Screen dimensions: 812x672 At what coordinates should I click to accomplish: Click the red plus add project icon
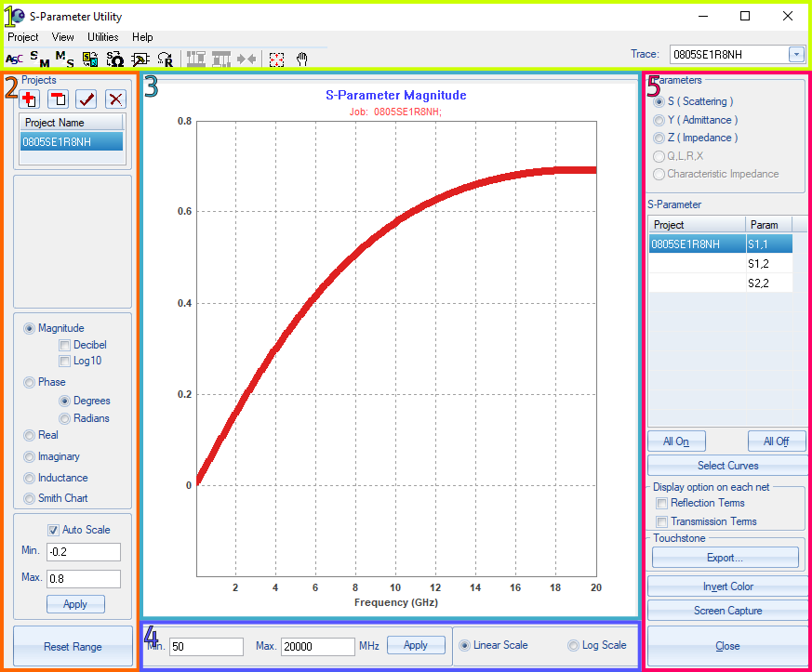click(x=29, y=99)
